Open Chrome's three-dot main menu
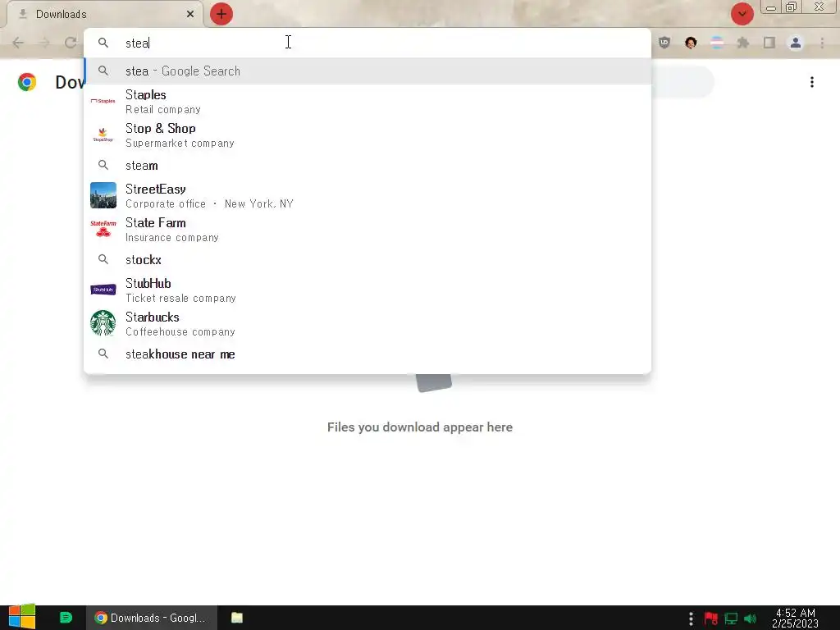 click(822, 43)
